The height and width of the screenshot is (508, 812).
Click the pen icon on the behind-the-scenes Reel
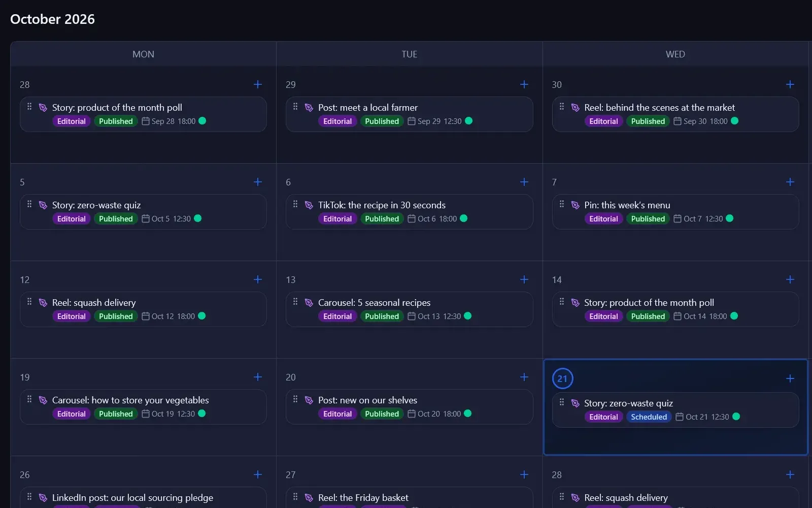tap(575, 108)
